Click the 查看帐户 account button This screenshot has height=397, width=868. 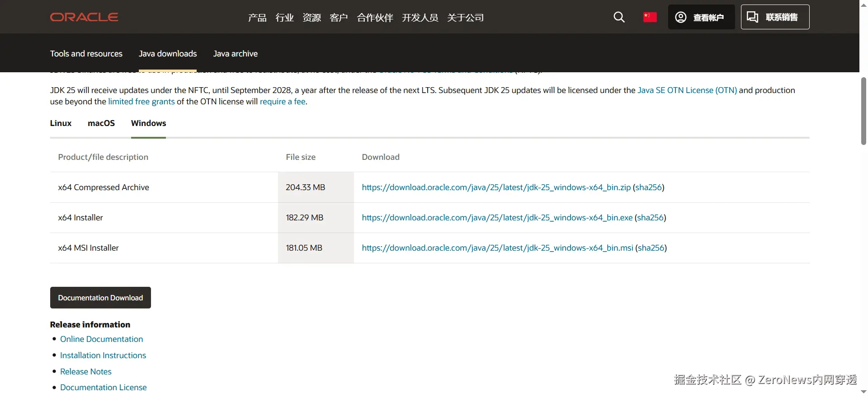point(701,17)
